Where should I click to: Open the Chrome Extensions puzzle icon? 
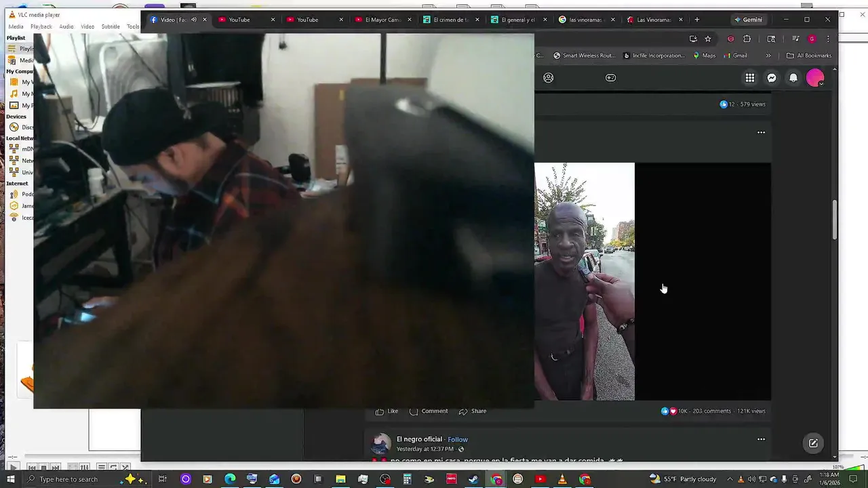click(x=747, y=39)
